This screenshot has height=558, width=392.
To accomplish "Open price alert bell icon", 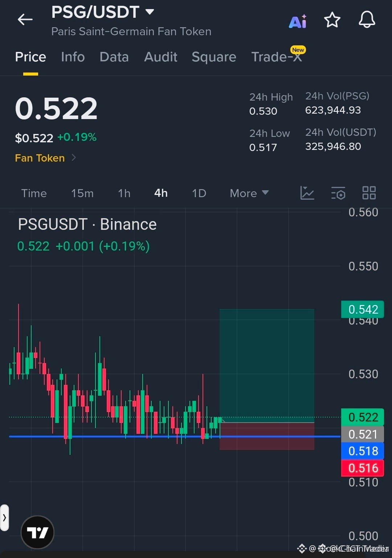I will coord(367,20).
